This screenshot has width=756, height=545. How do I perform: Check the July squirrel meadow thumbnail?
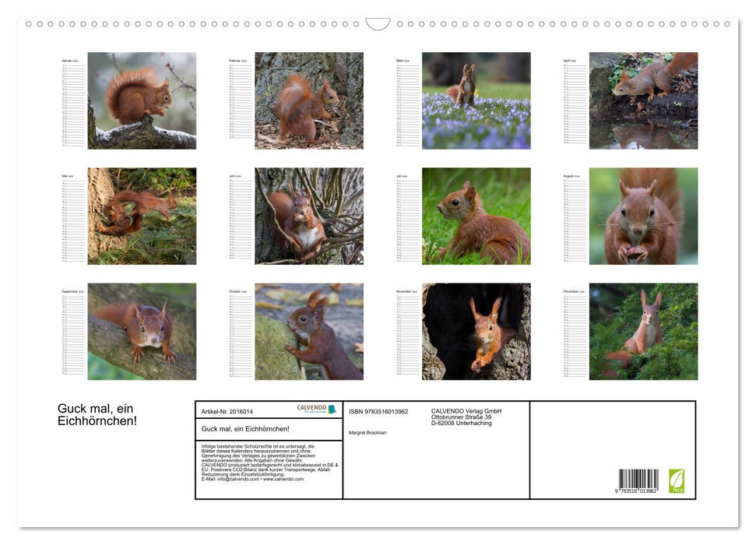pos(476,216)
